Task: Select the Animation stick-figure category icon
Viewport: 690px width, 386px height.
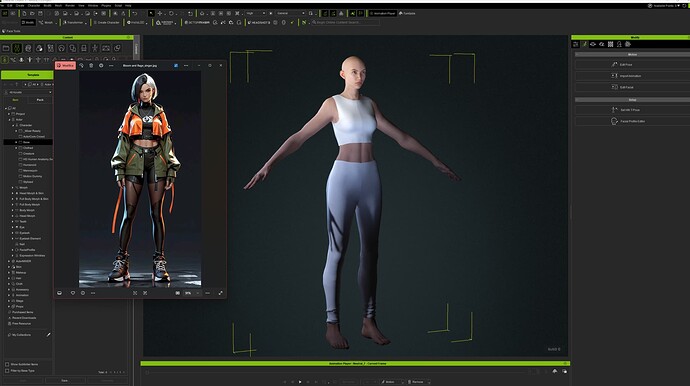Action: coord(95,48)
